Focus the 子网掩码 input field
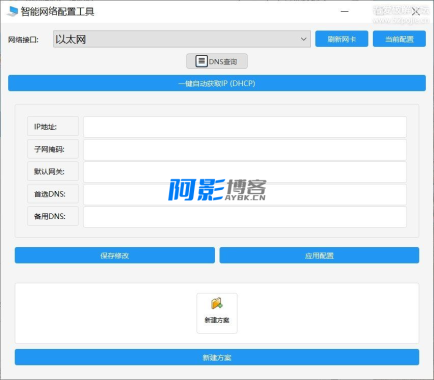This screenshot has height=380, width=434. click(x=245, y=149)
